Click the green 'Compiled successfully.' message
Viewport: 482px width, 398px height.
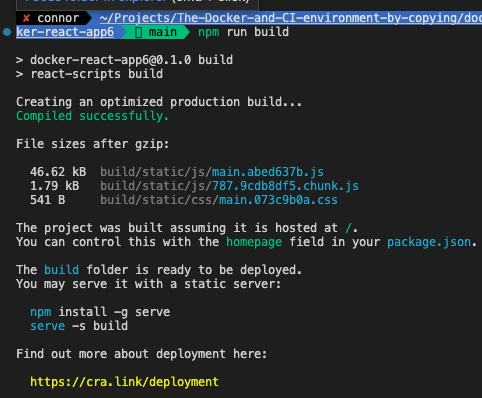[92, 116]
